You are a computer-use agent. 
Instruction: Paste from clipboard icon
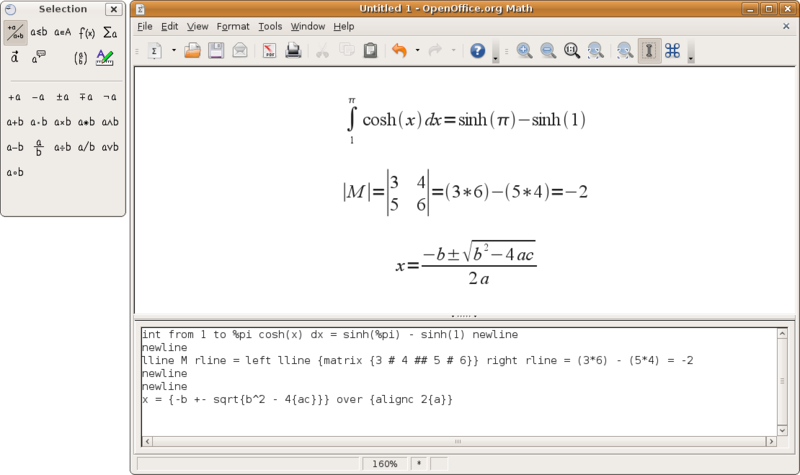coord(370,51)
